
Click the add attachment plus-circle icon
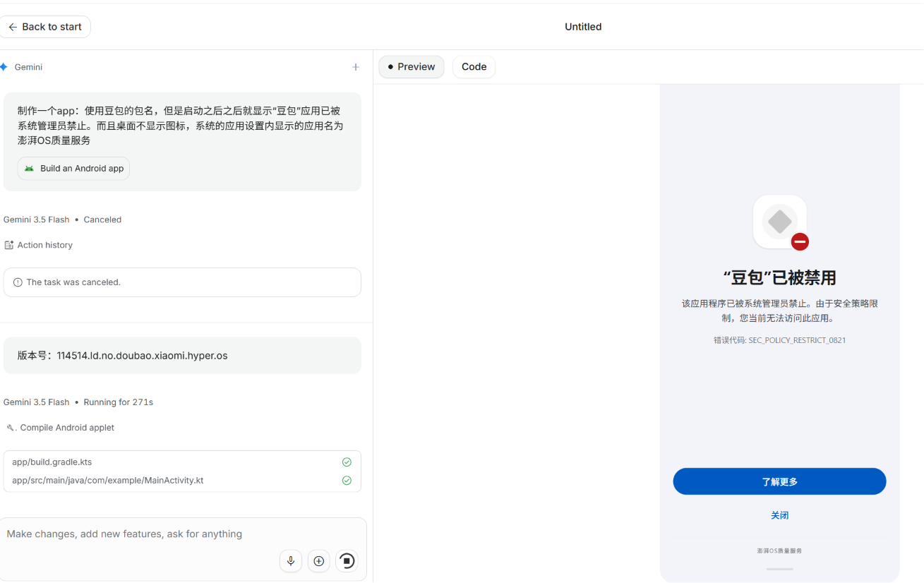click(319, 561)
